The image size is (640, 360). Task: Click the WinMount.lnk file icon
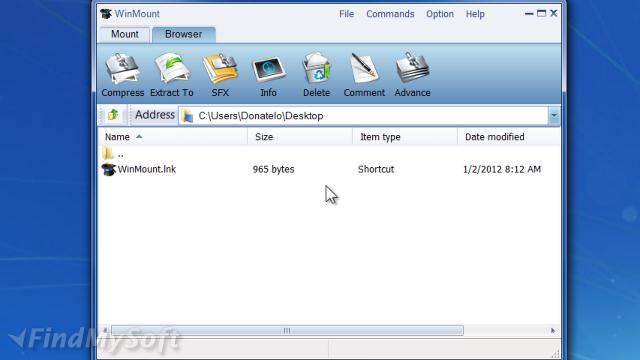[x=109, y=169]
